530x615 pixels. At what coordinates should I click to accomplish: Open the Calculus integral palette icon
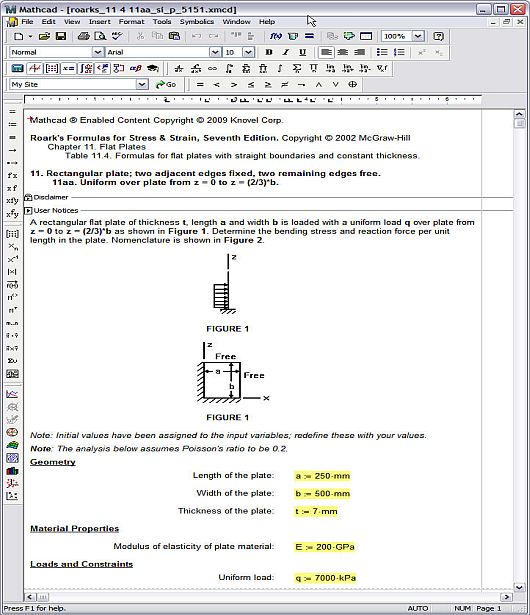click(x=86, y=69)
